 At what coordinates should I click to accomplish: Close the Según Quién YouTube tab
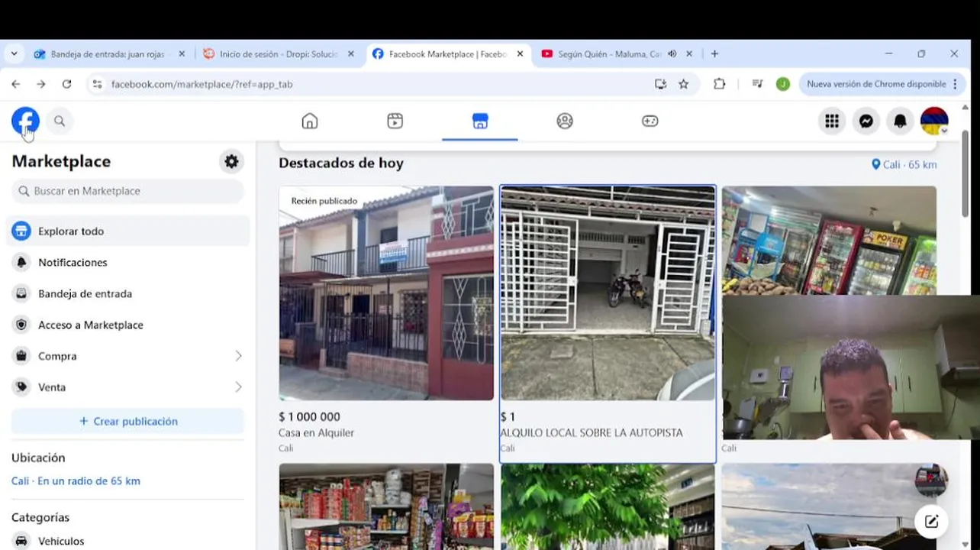(689, 54)
